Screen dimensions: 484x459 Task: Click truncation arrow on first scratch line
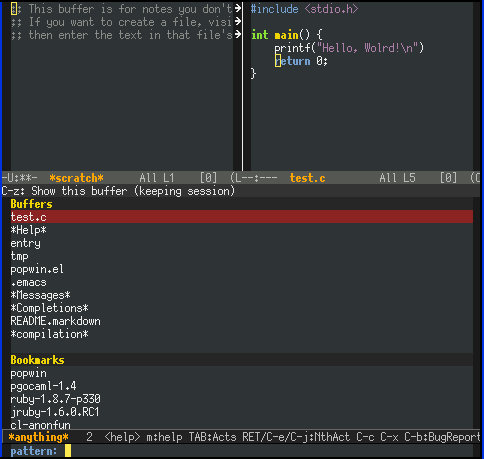(x=238, y=8)
